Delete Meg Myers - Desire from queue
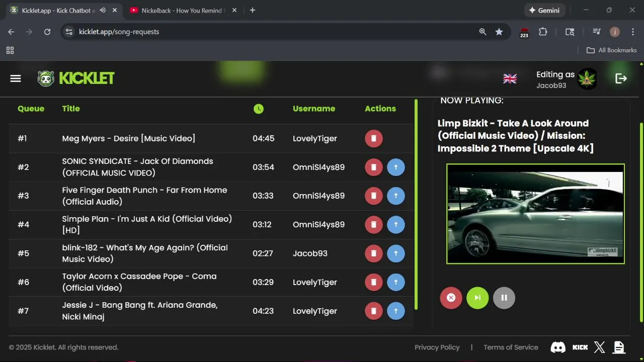The image size is (644, 362). click(x=373, y=138)
